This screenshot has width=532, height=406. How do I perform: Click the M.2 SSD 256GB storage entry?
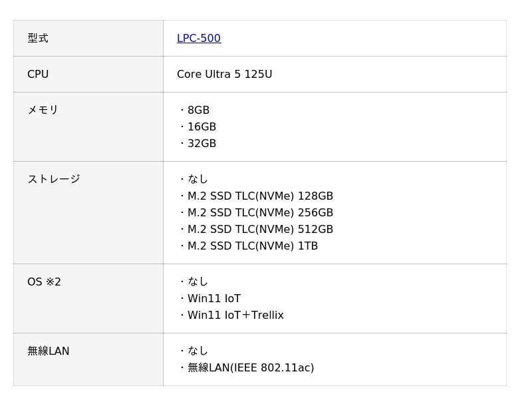point(260,213)
